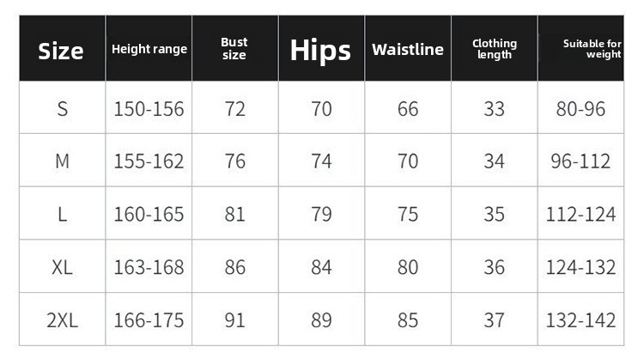Select the 166-175 height range cell
The image size is (644, 359).
click(x=149, y=320)
